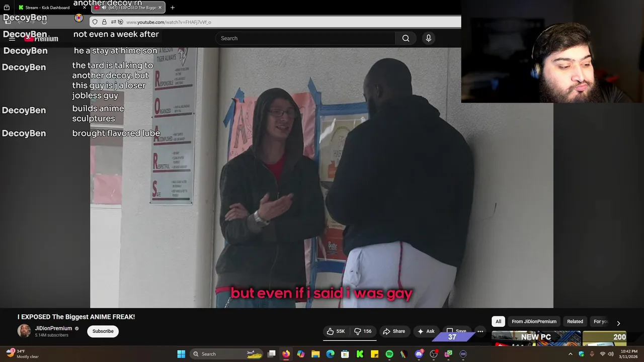
Task: Show more filter chips with right arrow
Action: 618,323
